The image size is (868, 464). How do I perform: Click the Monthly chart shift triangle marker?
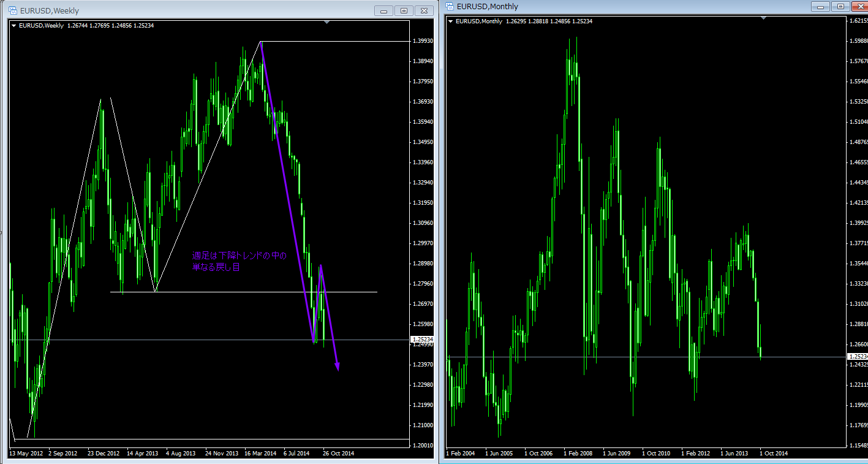point(763,18)
